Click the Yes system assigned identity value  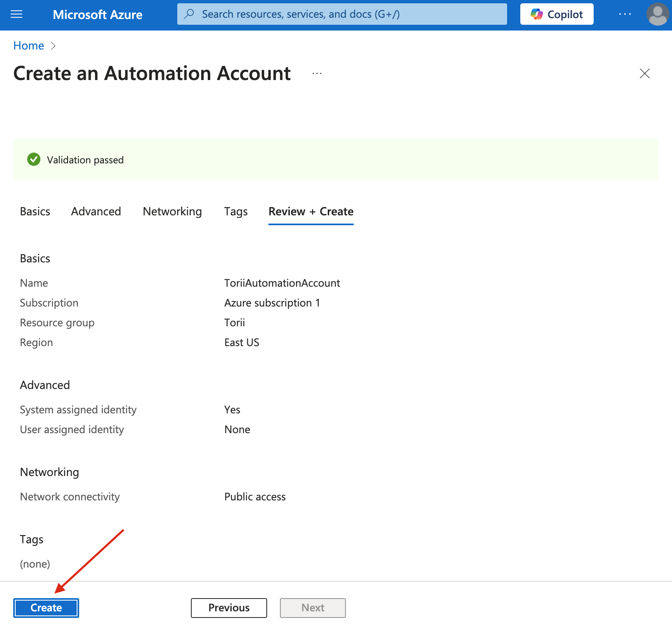232,410
